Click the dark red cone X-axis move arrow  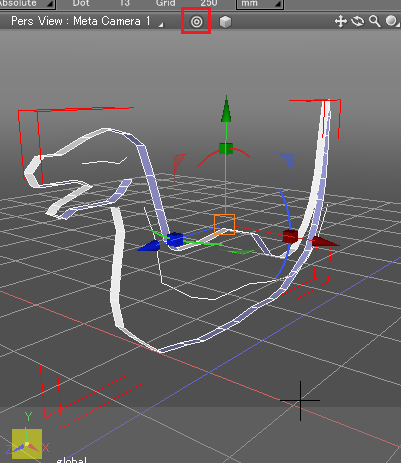point(325,241)
